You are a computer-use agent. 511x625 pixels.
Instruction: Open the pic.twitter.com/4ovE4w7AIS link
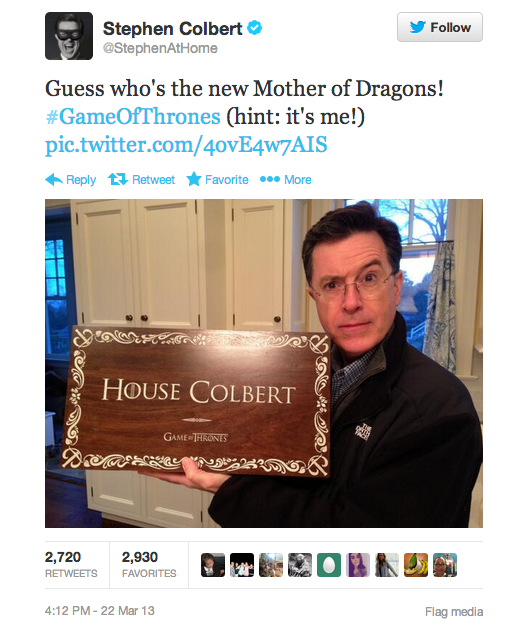(x=186, y=145)
